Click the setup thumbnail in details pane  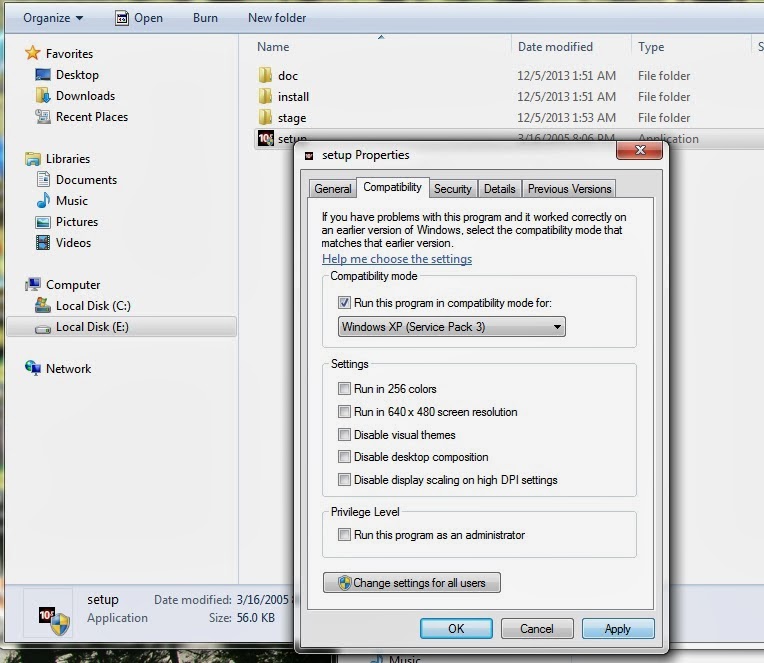coord(54,619)
